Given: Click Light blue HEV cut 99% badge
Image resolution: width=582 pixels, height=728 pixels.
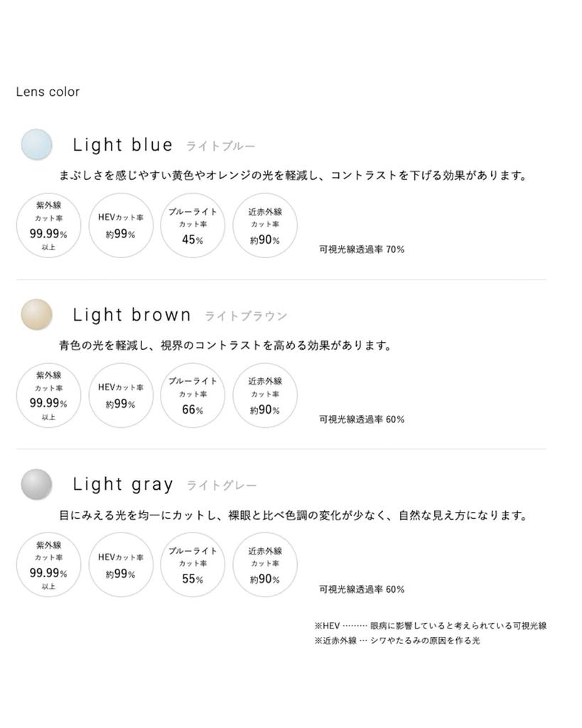Looking at the screenshot, I should pyautogui.click(x=121, y=225).
